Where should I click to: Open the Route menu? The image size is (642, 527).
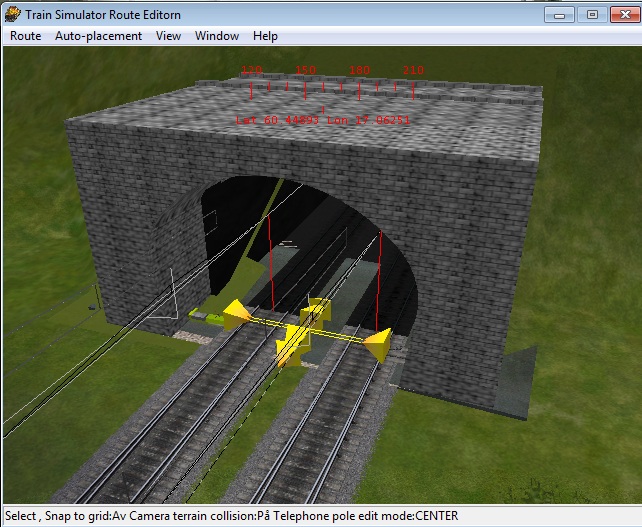click(26, 36)
